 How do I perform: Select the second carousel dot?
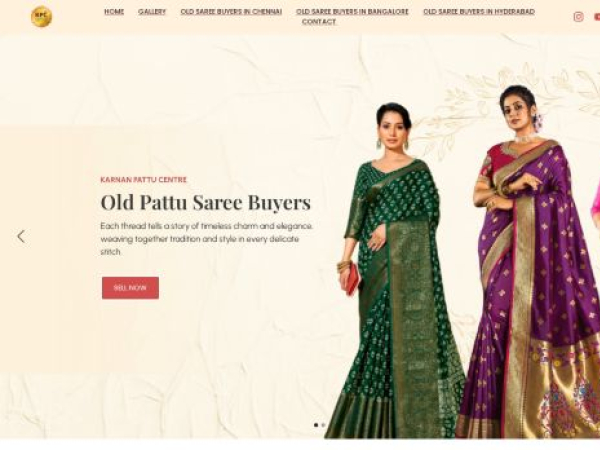pyautogui.click(x=323, y=425)
